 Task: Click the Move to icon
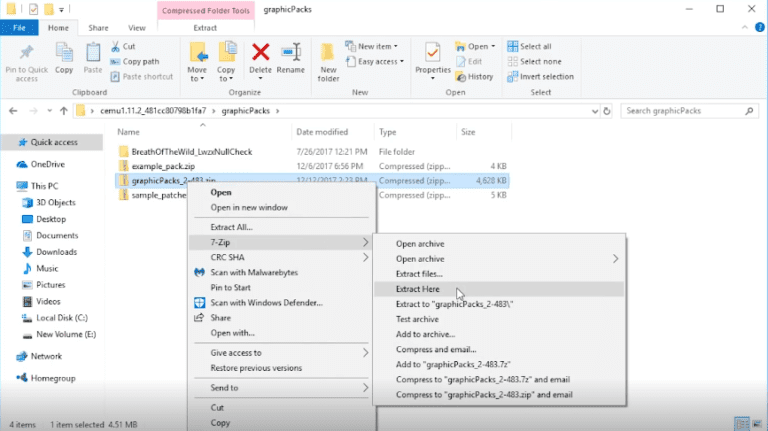(197, 57)
